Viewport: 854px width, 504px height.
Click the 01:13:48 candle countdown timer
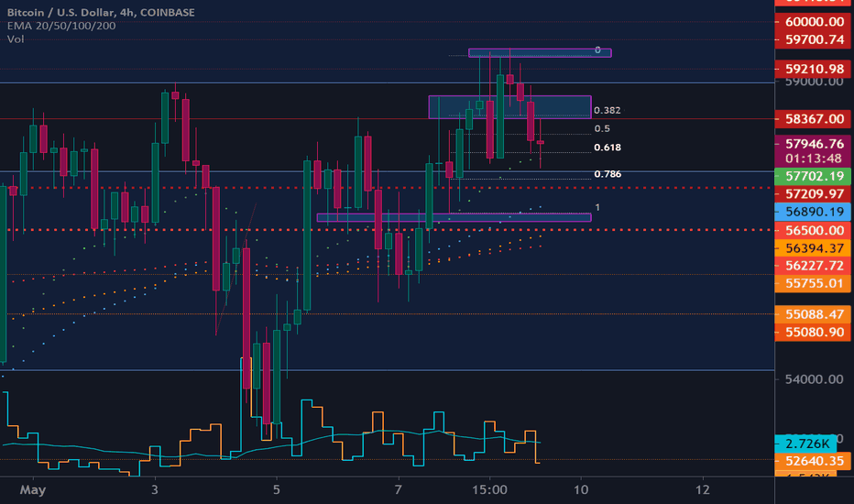coord(813,159)
